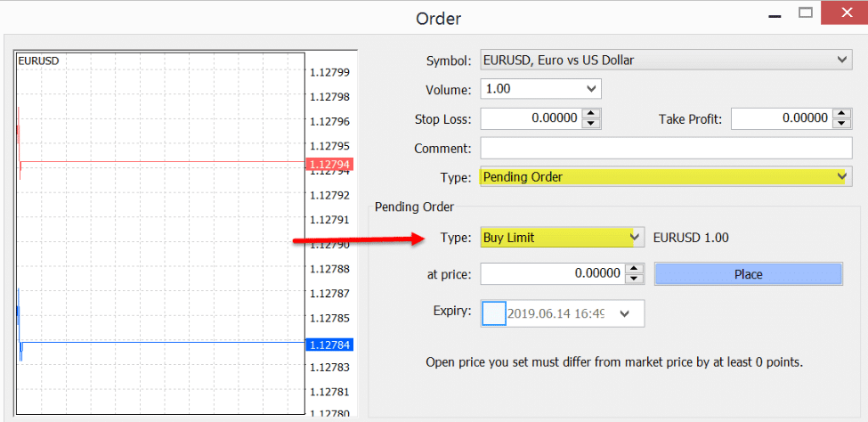This screenshot has height=422, width=868.
Task: Maximize the Order window
Action: tap(805, 12)
